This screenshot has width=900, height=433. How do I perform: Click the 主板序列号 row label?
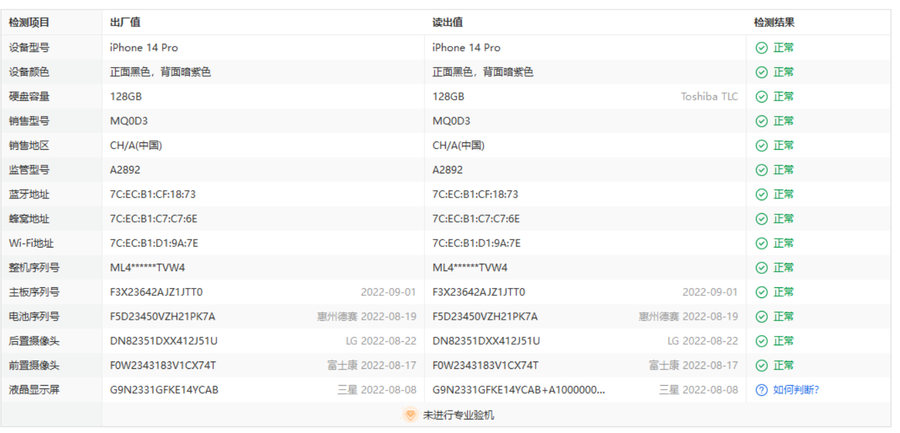(34, 292)
